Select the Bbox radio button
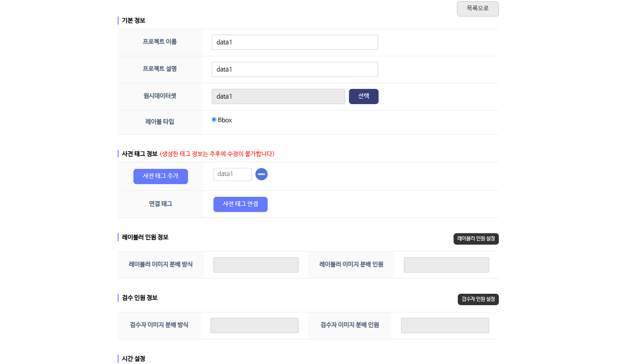 tap(214, 120)
